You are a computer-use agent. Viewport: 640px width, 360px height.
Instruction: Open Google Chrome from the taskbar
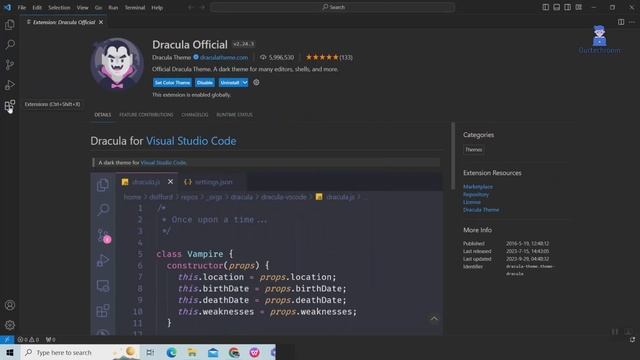click(234, 352)
